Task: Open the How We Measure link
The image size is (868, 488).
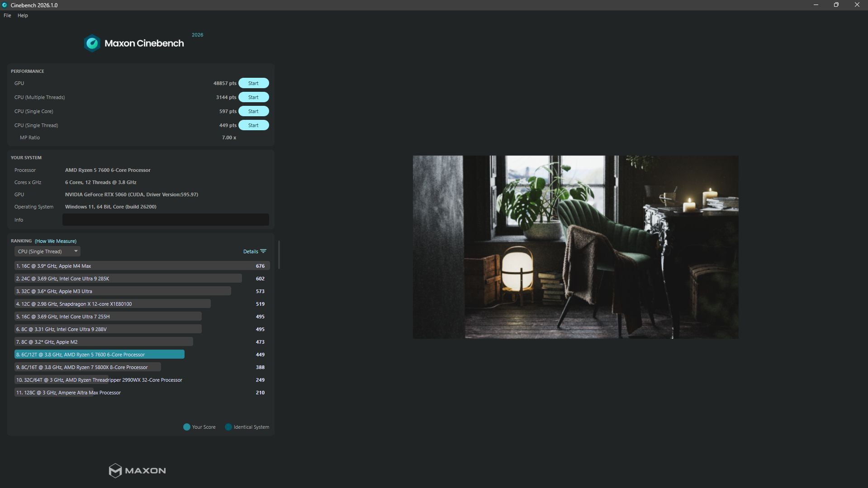Action: click(56, 241)
